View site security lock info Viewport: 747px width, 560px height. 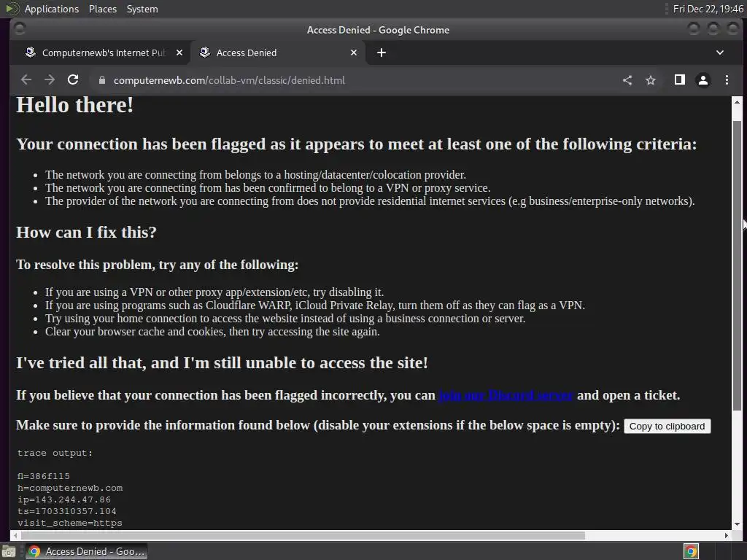point(101,80)
